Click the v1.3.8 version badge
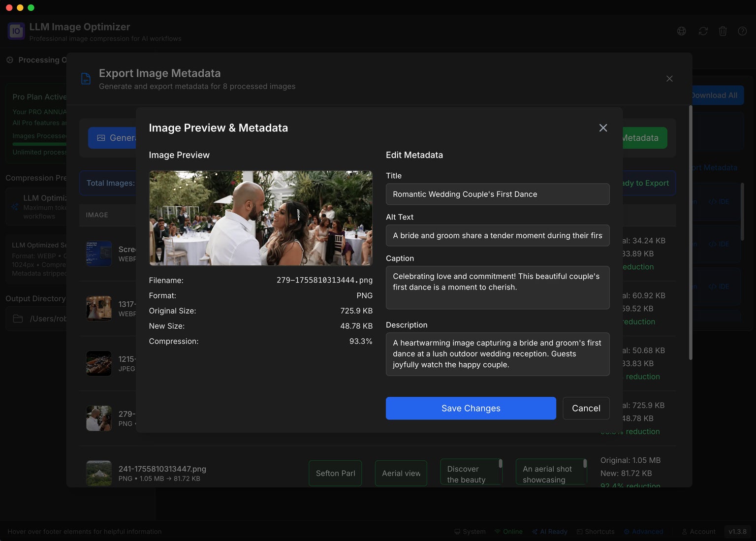The width and height of the screenshot is (756, 541). tap(737, 532)
